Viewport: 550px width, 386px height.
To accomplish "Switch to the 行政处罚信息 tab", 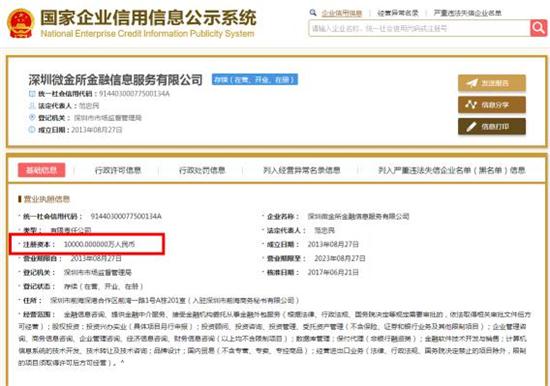I will 202,171.
